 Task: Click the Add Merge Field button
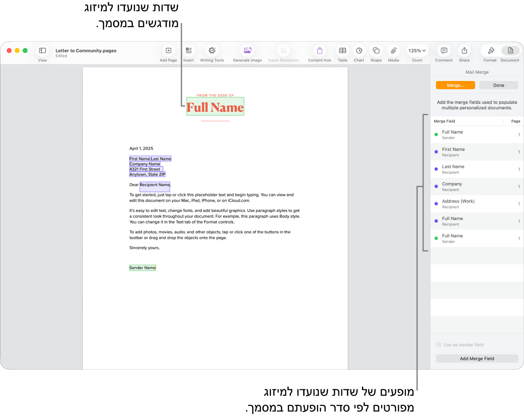point(477,359)
